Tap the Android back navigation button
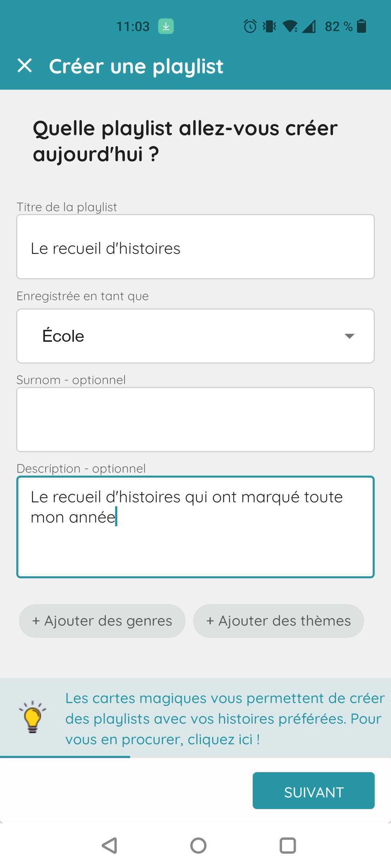 point(109,846)
